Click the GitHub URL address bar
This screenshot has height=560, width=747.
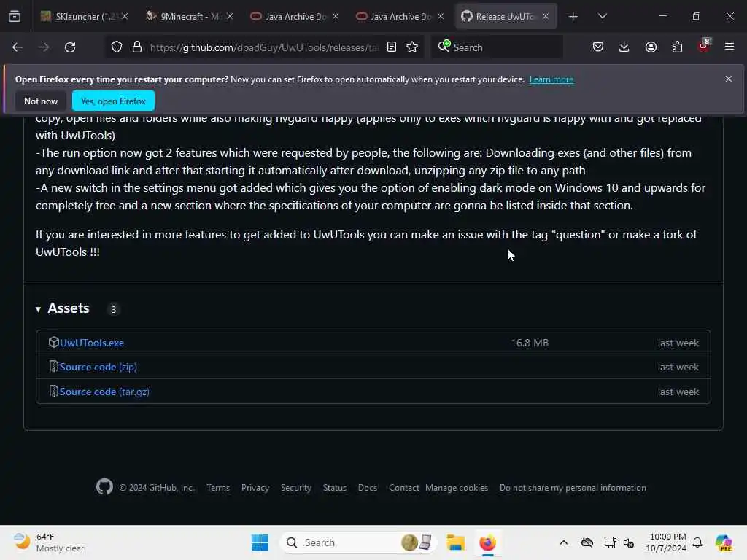[264, 47]
